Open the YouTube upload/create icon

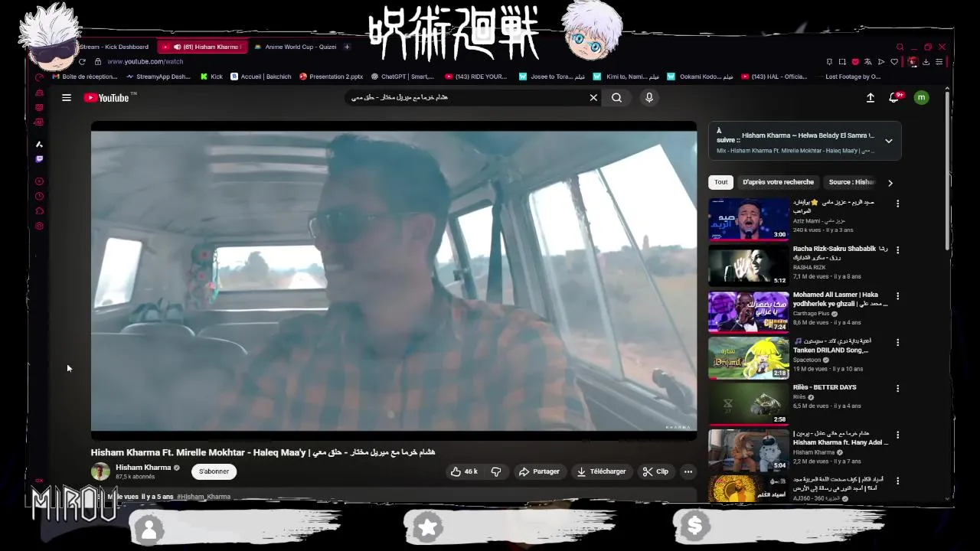871,98
